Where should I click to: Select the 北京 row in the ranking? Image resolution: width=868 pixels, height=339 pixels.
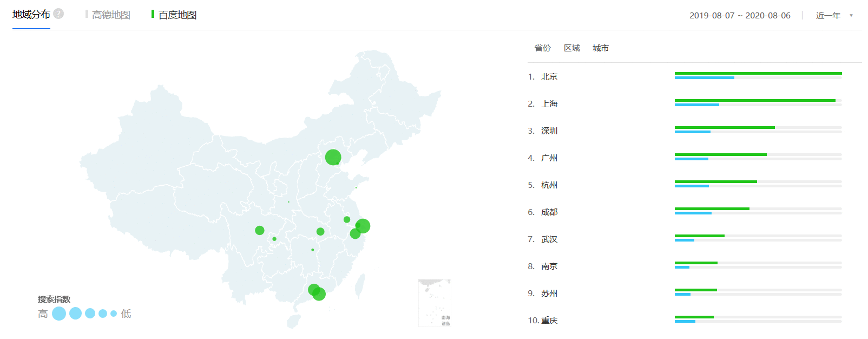[685, 76]
